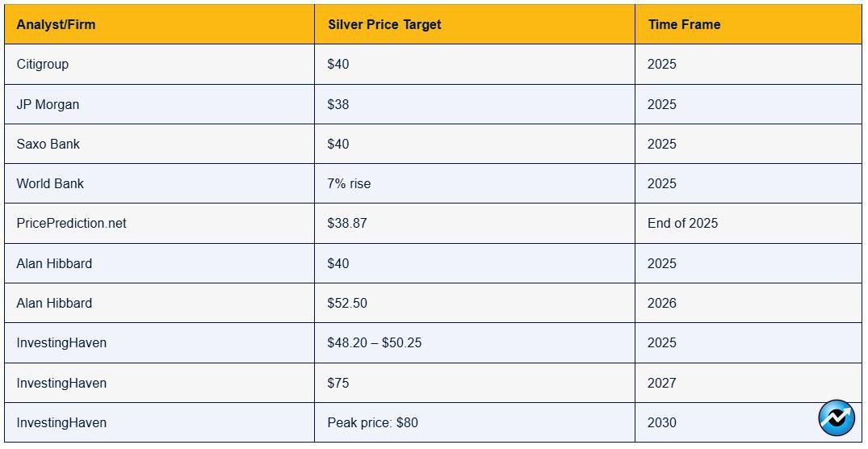Select the Citigroup cell
This screenshot has height=449, width=868.
[159, 65]
